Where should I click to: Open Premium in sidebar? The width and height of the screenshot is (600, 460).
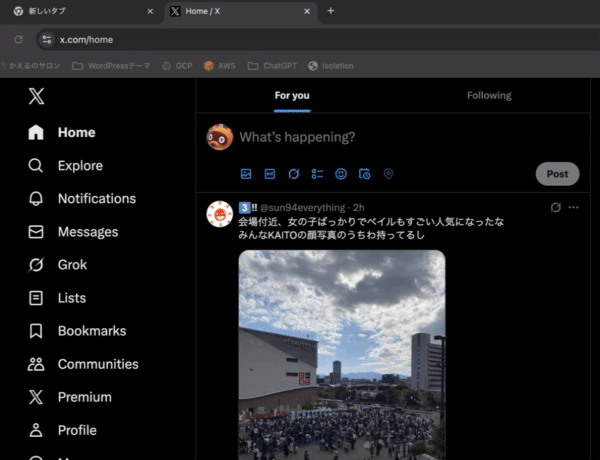(x=70, y=397)
